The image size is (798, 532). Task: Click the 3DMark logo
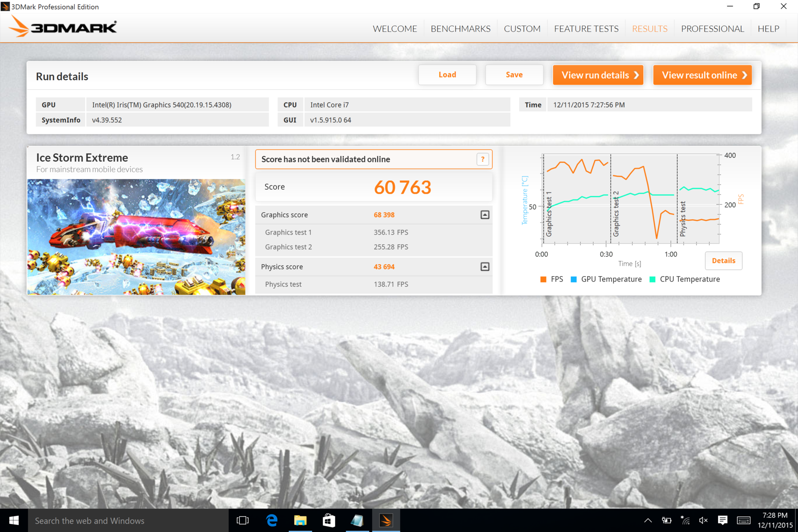pyautogui.click(x=63, y=27)
